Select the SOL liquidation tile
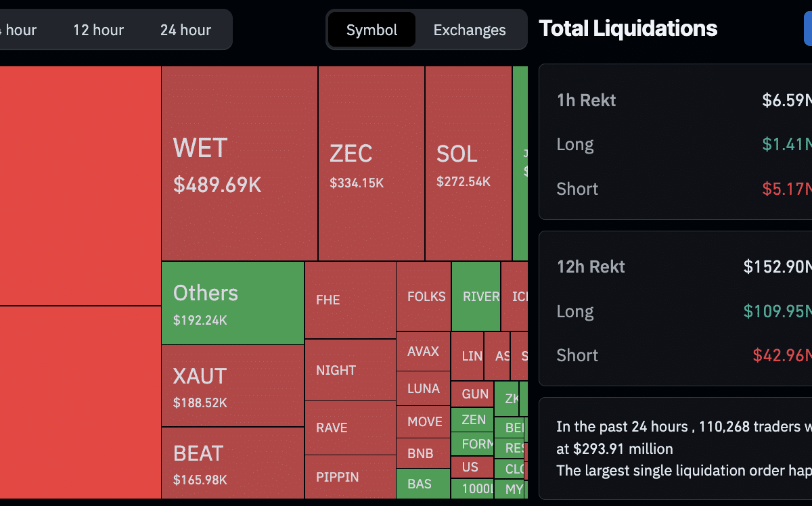The width and height of the screenshot is (812, 506). pyautogui.click(x=468, y=164)
